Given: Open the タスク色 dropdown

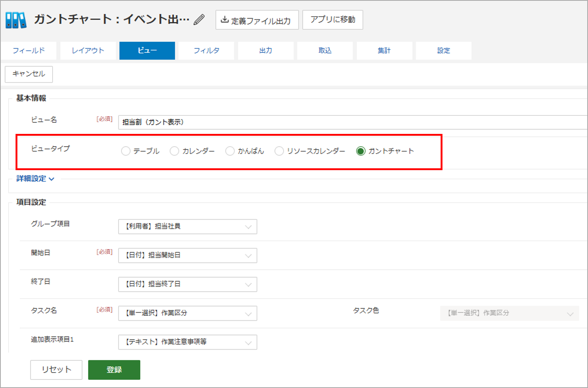Looking at the screenshot, I should click(x=510, y=313).
